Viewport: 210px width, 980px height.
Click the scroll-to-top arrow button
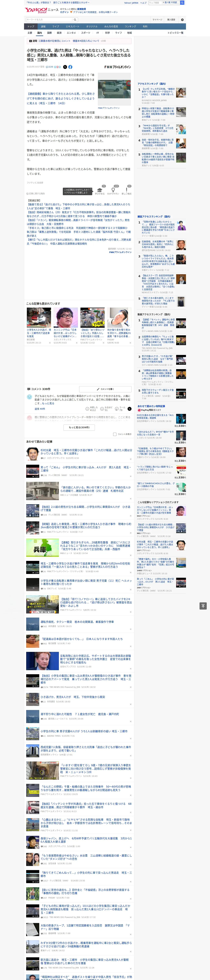point(203,606)
